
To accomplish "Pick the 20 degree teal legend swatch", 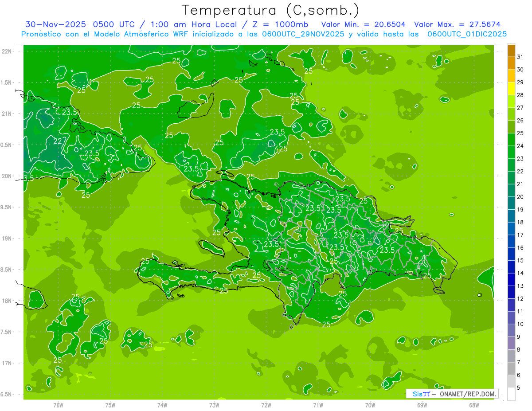I will (511, 191).
